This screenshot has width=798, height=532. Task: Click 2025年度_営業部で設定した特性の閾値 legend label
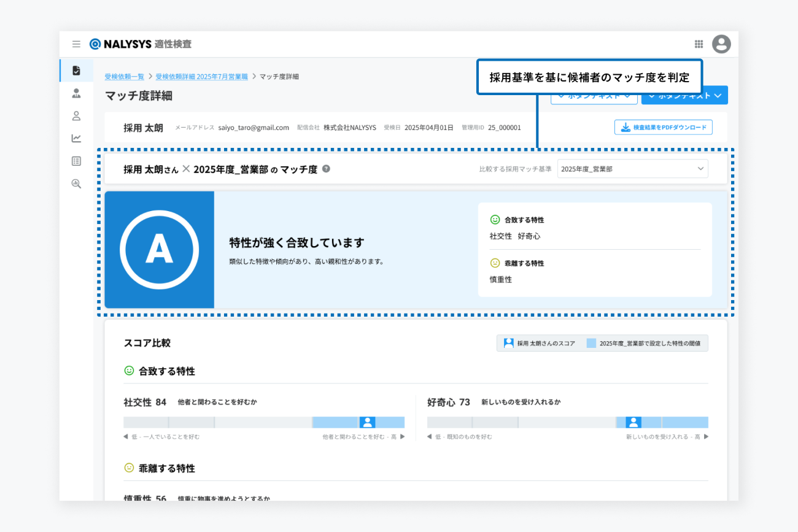click(650, 344)
